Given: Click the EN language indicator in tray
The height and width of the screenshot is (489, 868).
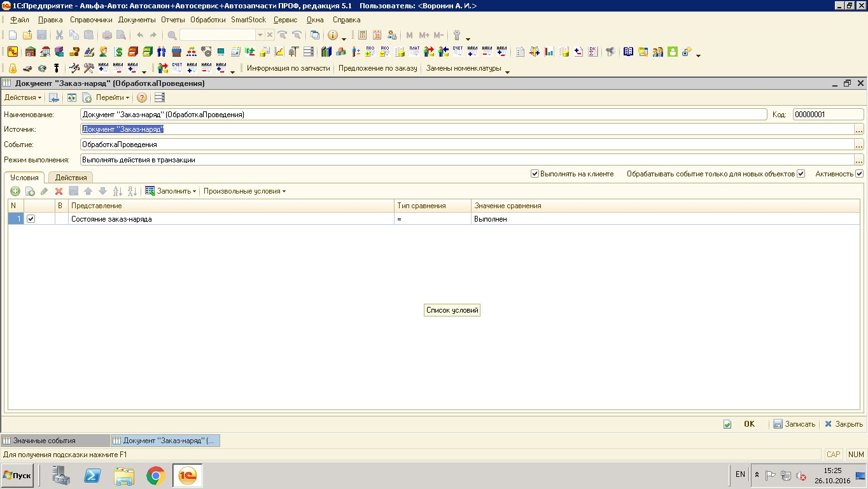Looking at the screenshot, I should coord(740,474).
